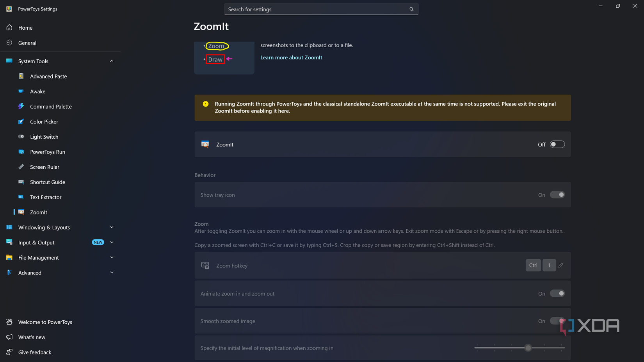
Task: Click the Command Palette lightning icon
Action: click(x=21, y=106)
